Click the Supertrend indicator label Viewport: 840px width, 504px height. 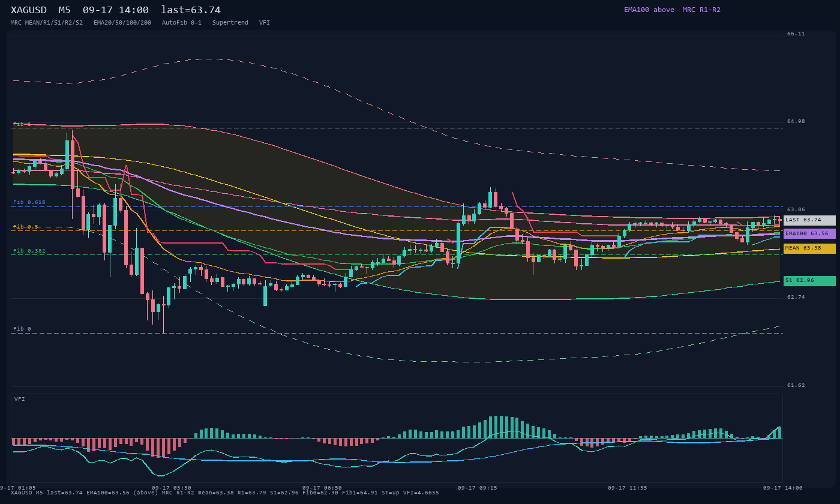[x=230, y=23]
